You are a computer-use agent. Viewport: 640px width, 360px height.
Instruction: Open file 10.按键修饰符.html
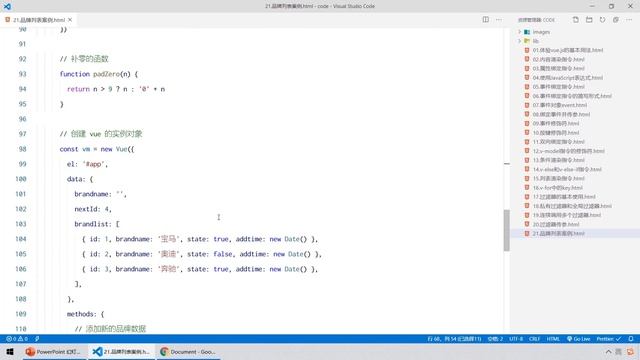click(x=556, y=133)
